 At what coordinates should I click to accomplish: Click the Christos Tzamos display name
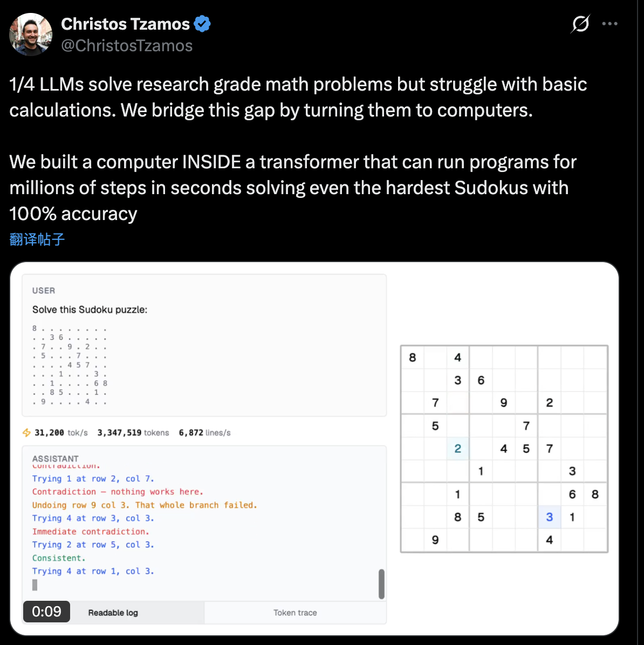pyautogui.click(x=125, y=24)
